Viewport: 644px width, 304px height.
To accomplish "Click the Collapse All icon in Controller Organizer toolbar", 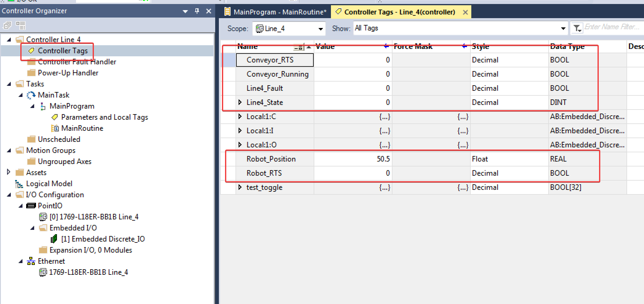I will (7, 26).
